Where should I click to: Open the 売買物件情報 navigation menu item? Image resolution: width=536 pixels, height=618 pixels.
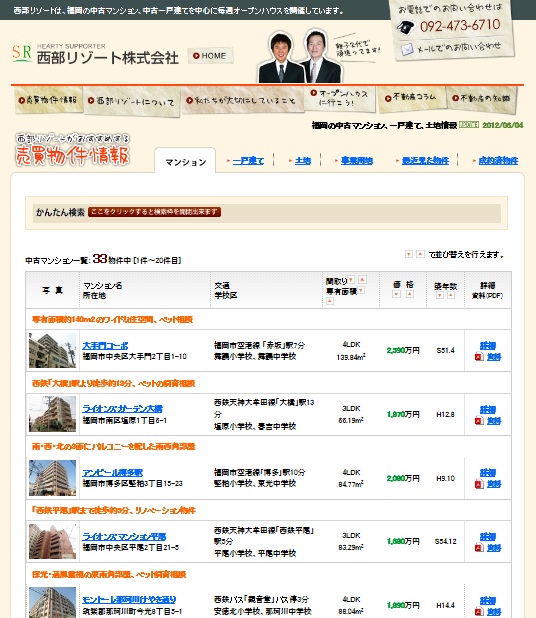[48, 100]
